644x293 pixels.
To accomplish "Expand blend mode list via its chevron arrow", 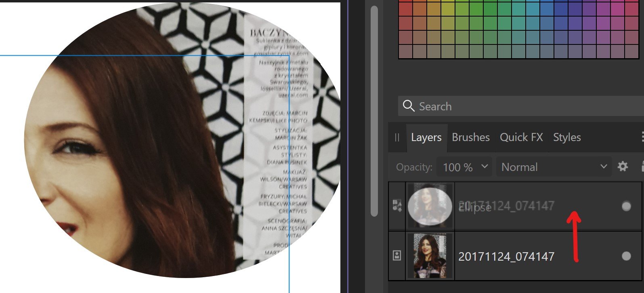I will (x=604, y=167).
